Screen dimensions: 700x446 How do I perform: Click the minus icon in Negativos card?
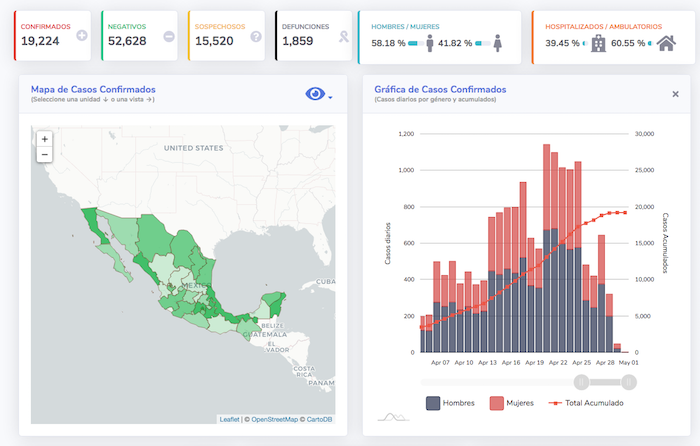(168, 36)
